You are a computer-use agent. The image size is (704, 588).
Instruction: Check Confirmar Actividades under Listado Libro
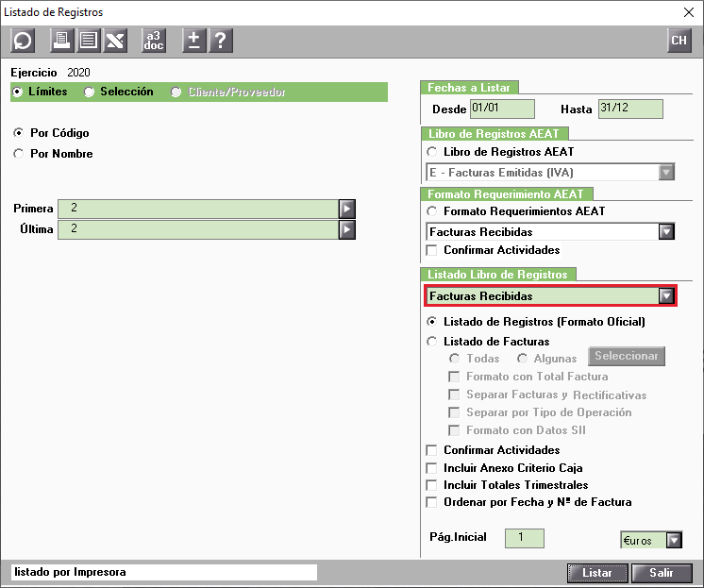pos(432,450)
